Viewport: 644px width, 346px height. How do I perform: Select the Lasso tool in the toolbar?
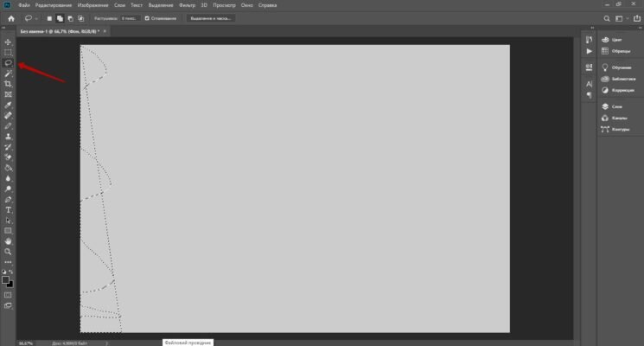(x=8, y=63)
